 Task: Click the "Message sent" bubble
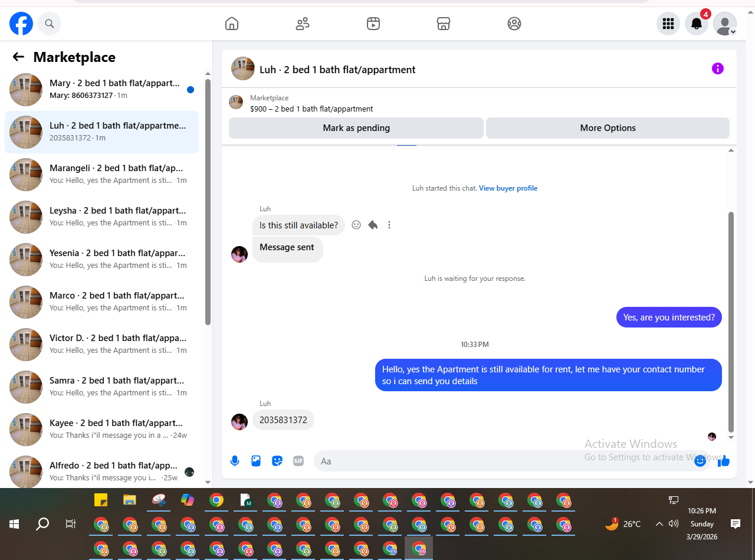(287, 248)
